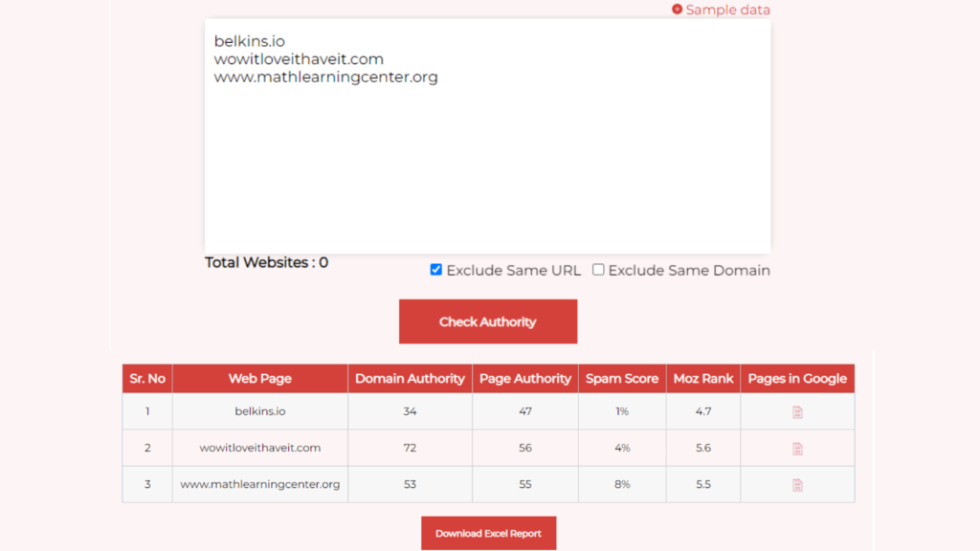Image resolution: width=980 pixels, height=551 pixels.
Task: Click Page Authority value 56
Action: [x=525, y=448]
